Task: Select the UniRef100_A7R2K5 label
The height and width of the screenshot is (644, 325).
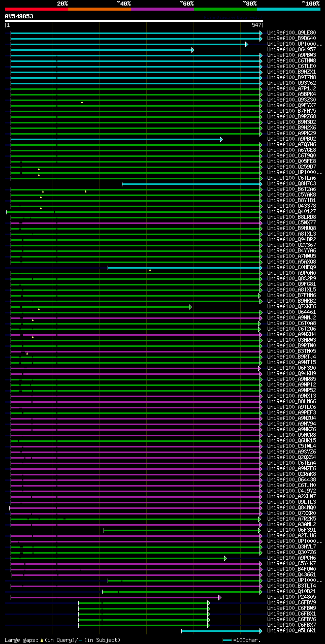Action: click(x=291, y=519)
